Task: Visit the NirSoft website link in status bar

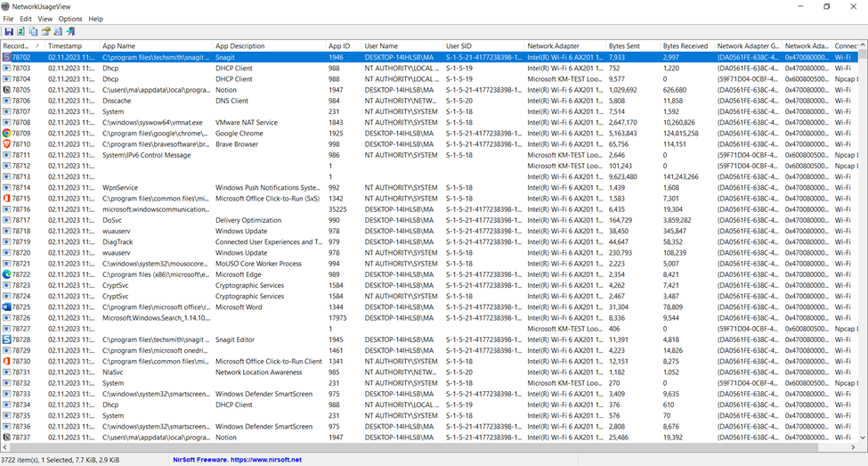Action: (x=237, y=460)
